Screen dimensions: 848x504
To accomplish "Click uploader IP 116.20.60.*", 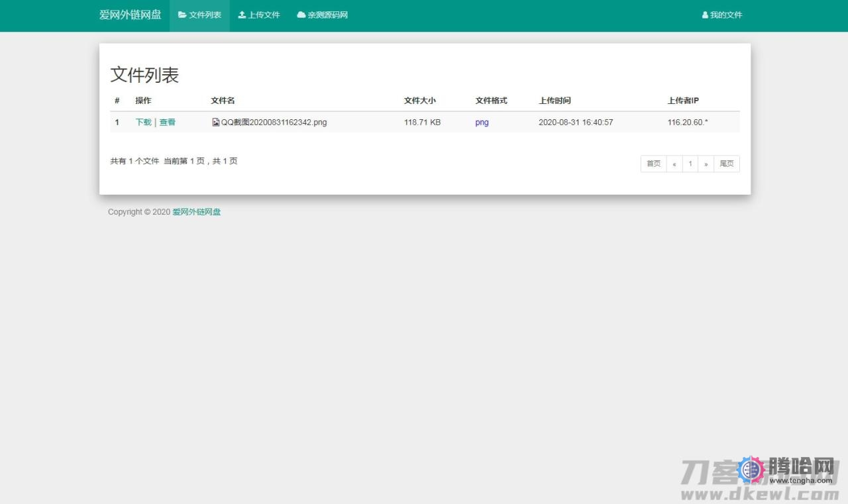I will pos(688,123).
